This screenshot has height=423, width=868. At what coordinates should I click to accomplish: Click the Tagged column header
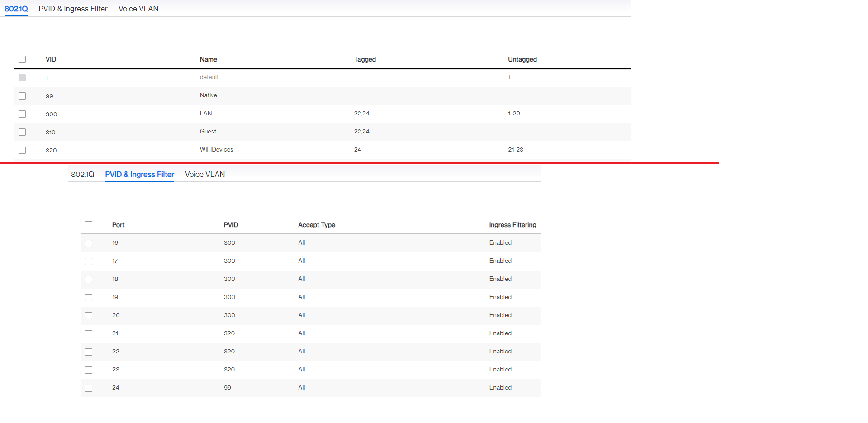point(365,59)
